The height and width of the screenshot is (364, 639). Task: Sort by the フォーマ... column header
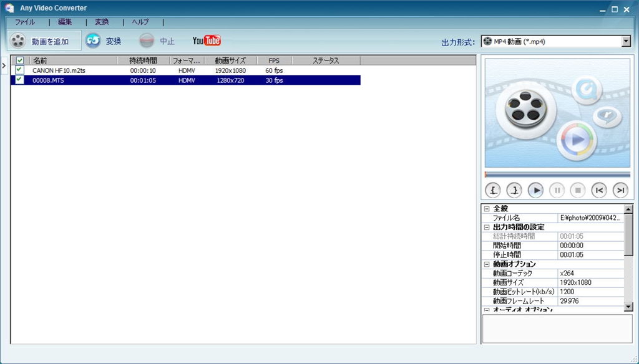[x=186, y=60]
